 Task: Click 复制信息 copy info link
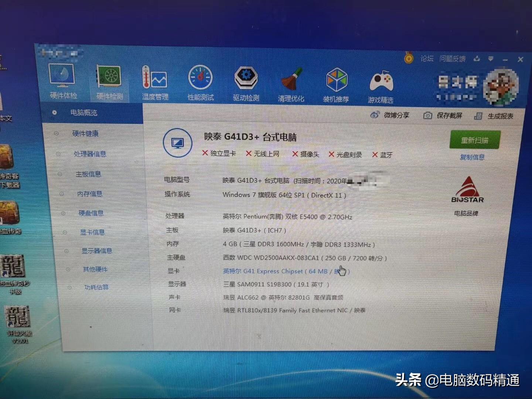coord(472,157)
